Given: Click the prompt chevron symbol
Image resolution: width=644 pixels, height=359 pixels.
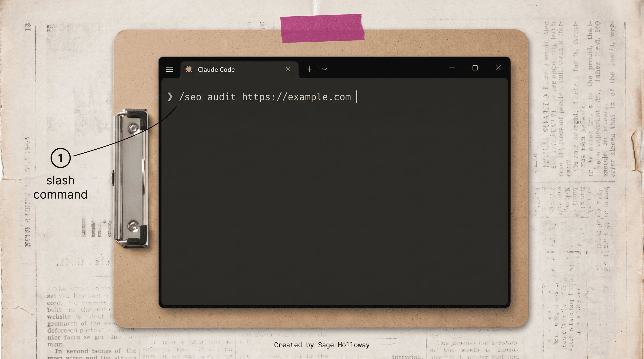Looking at the screenshot, I should click(170, 97).
